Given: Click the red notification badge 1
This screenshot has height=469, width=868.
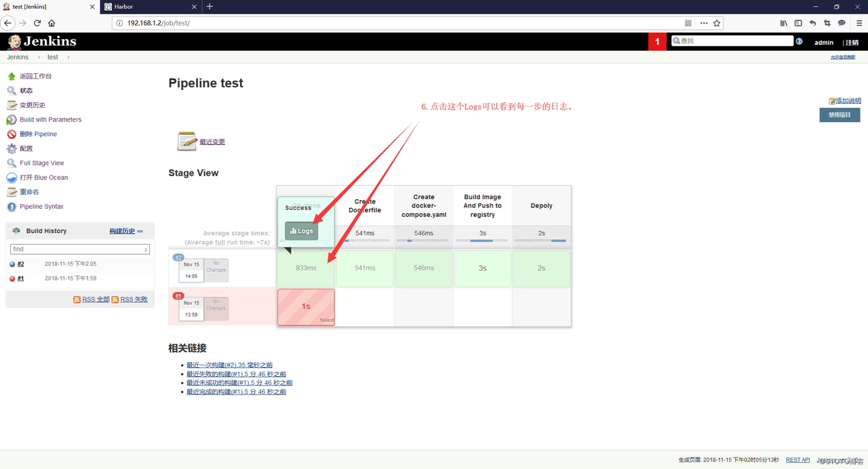Looking at the screenshot, I should [656, 41].
